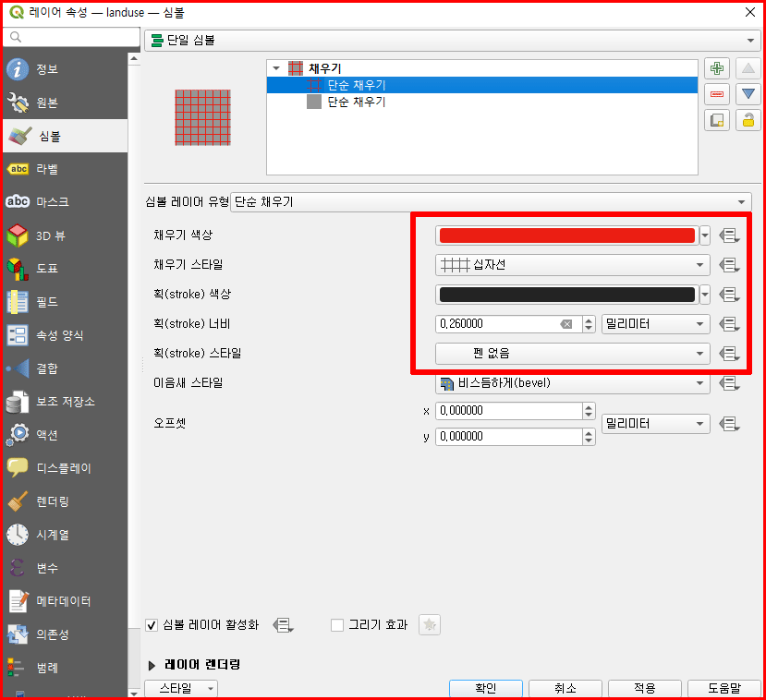Open the 속성 양식 tab

click(65, 335)
